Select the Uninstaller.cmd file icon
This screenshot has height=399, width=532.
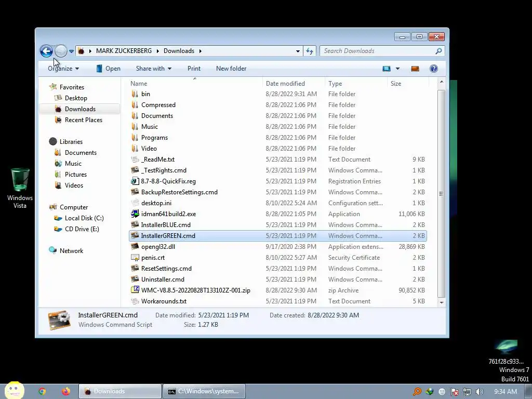(135, 279)
